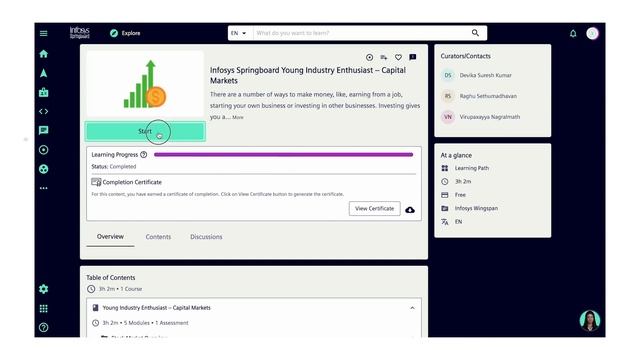Image resolution: width=640 pixels, height=360 pixels.
Task: Click the course title 'Infosys Springboard Young Industry Enthusiast'
Action: pos(308,75)
